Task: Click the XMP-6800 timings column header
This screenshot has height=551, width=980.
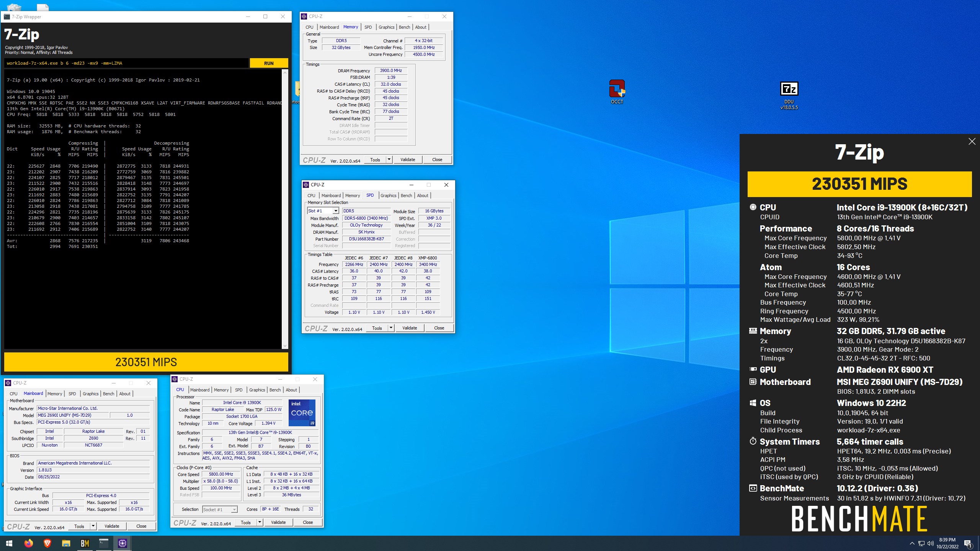Action: (x=428, y=258)
